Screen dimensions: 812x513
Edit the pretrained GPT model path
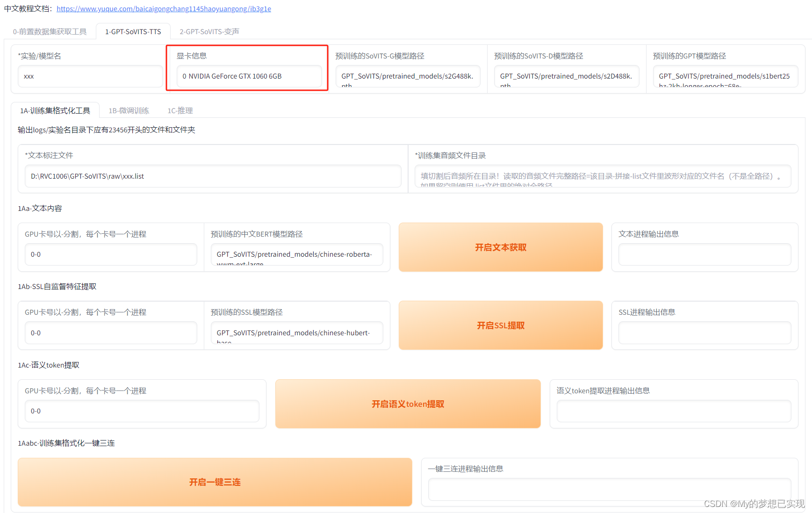click(725, 76)
